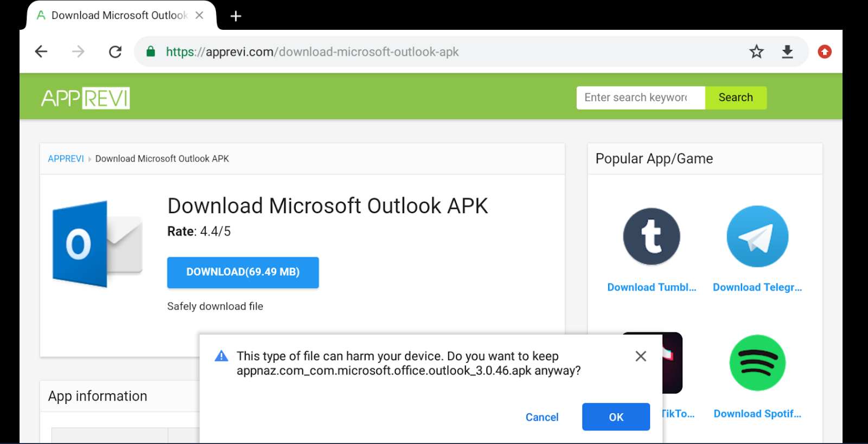
Task: Open the APPREVI logo homepage
Action: pos(85,98)
